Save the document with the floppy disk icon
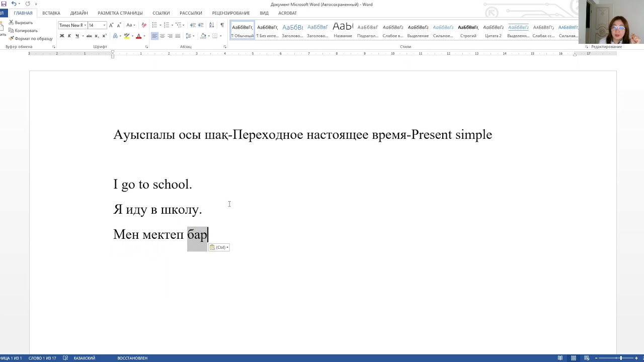This screenshot has width=644, height=362. point(4,4)
